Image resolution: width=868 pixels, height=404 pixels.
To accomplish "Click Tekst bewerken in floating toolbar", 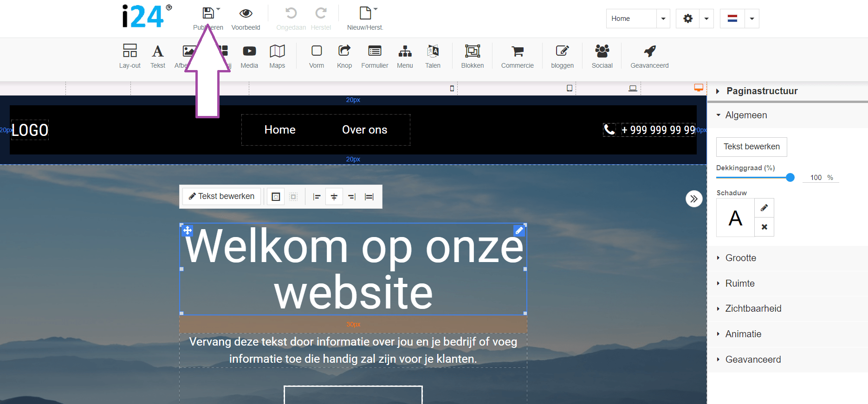I will pos(222,197).
